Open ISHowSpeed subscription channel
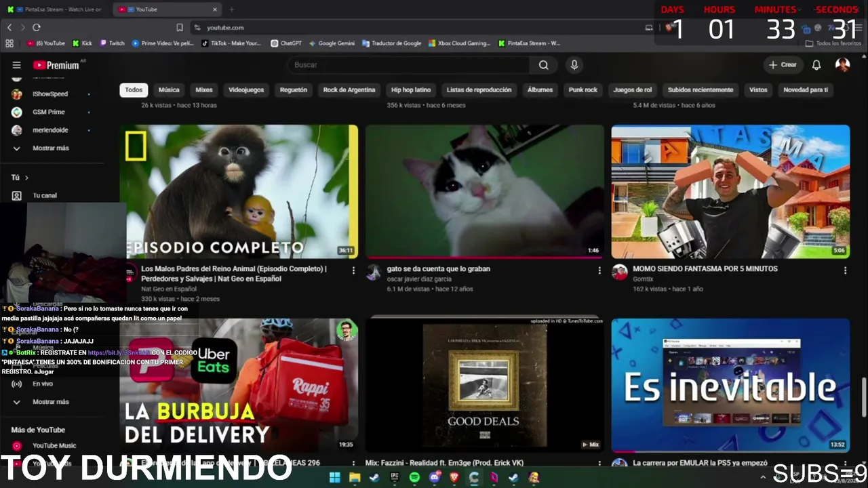 [x=52, y=94]
